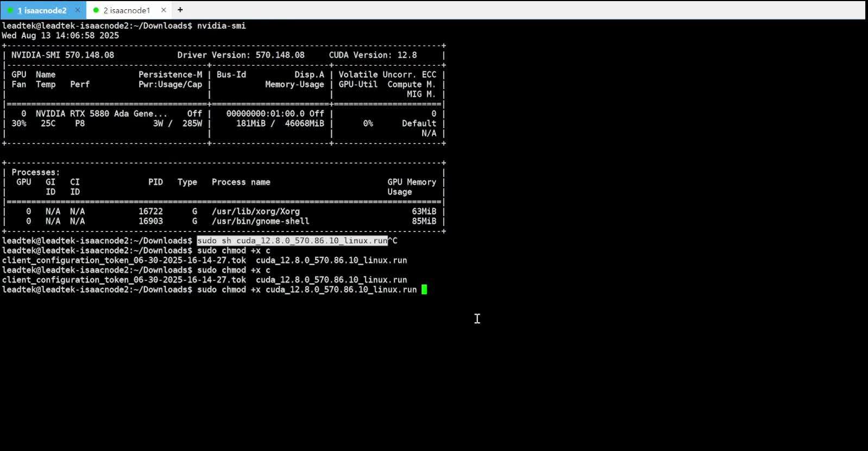Click the 25C temperature reading
868x451 pixels.
tap(48, 123)
